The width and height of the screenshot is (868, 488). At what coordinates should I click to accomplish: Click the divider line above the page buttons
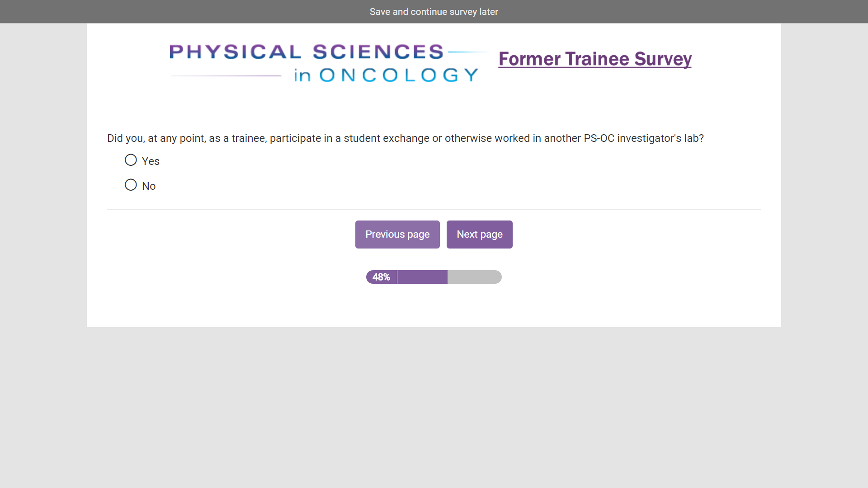point(434,209)
